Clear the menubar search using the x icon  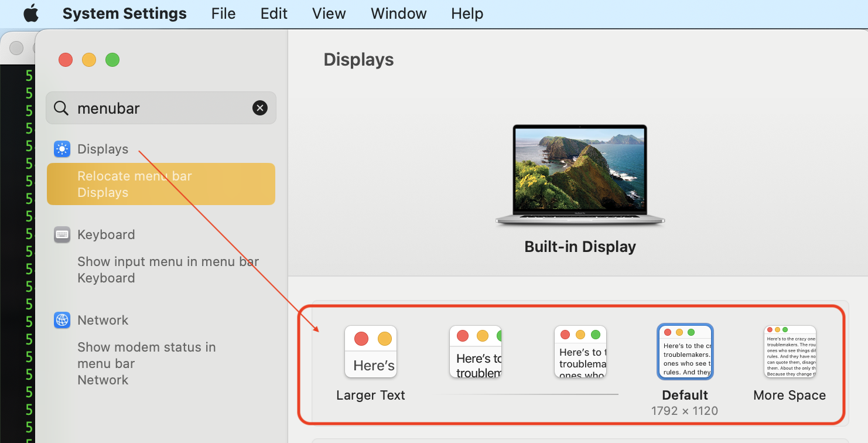pos(259,108)
